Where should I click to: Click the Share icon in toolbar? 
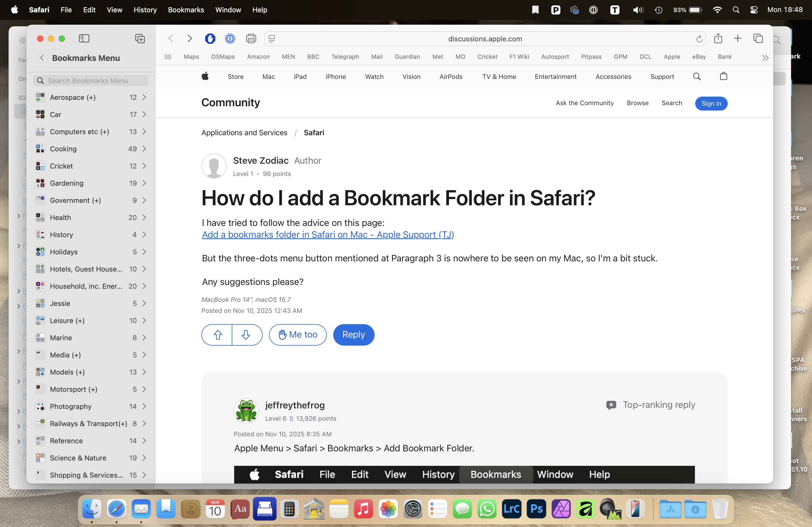pyautogui.click(x=718, y=39)
